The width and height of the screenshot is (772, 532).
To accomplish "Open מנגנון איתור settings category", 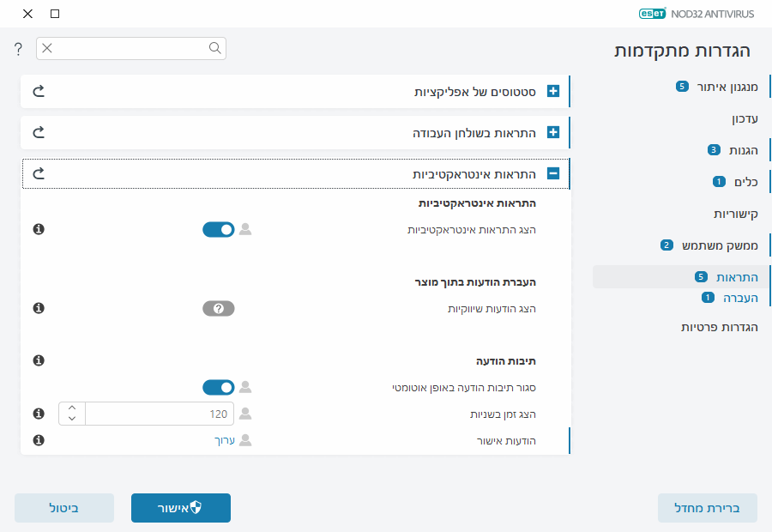I will pyautogui.click(x=727, y=88).
